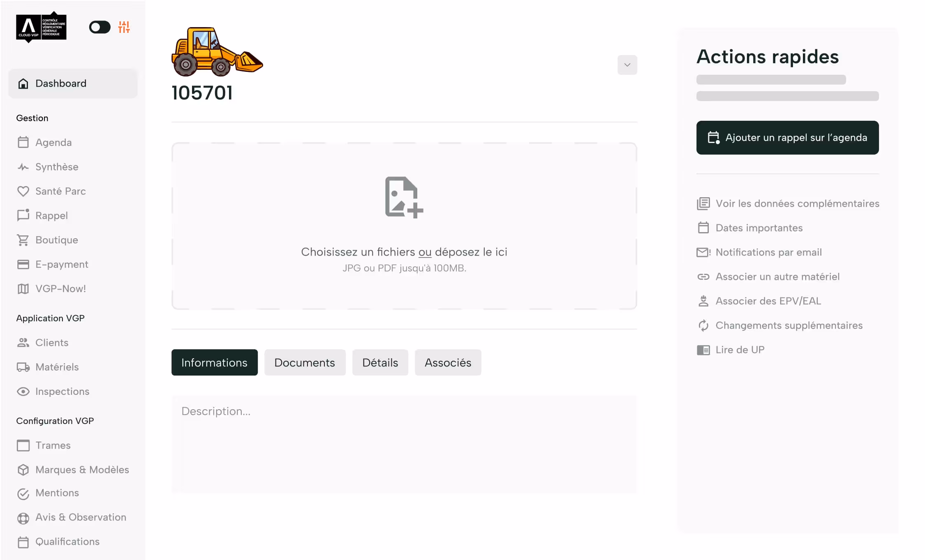925x560 pixels.
Task: Click Notifications par email link
Action: (768, 252)
